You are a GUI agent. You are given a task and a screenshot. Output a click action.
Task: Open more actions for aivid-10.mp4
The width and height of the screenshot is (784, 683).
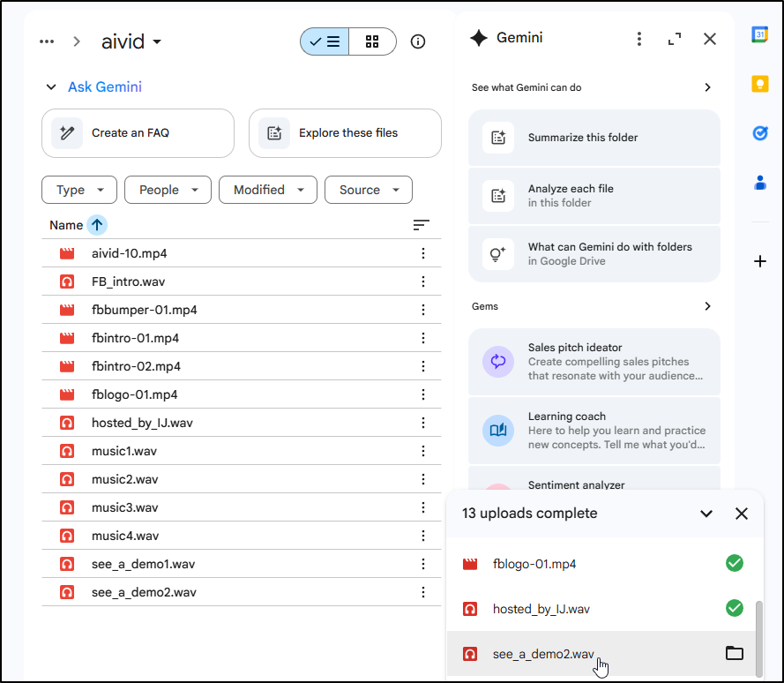point(423,253)
